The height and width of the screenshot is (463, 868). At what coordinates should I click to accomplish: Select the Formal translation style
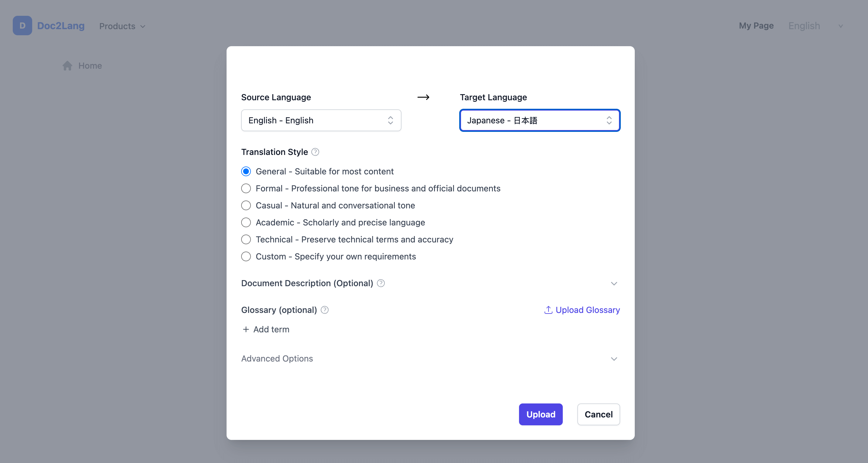click(246, 188)
